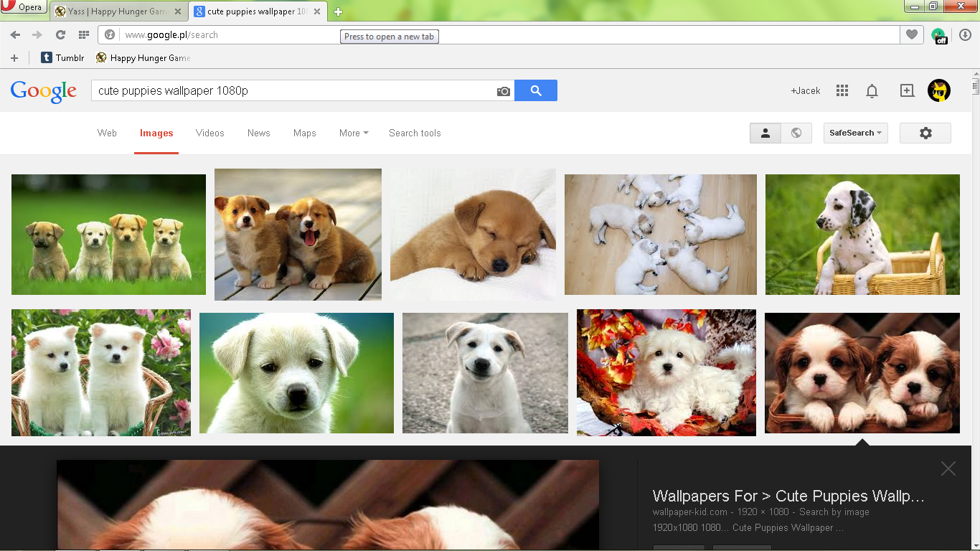Screen dimensions: 980x551
Task: Click the Google+ share plus box
Action: coord(907,90)
